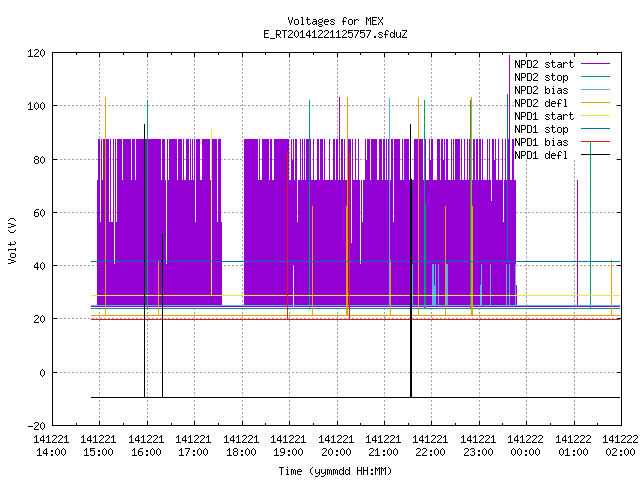Click the 141221 17:00 time axis label
Image resolution: width=640 pixels, height=480 pixels.
193,446
